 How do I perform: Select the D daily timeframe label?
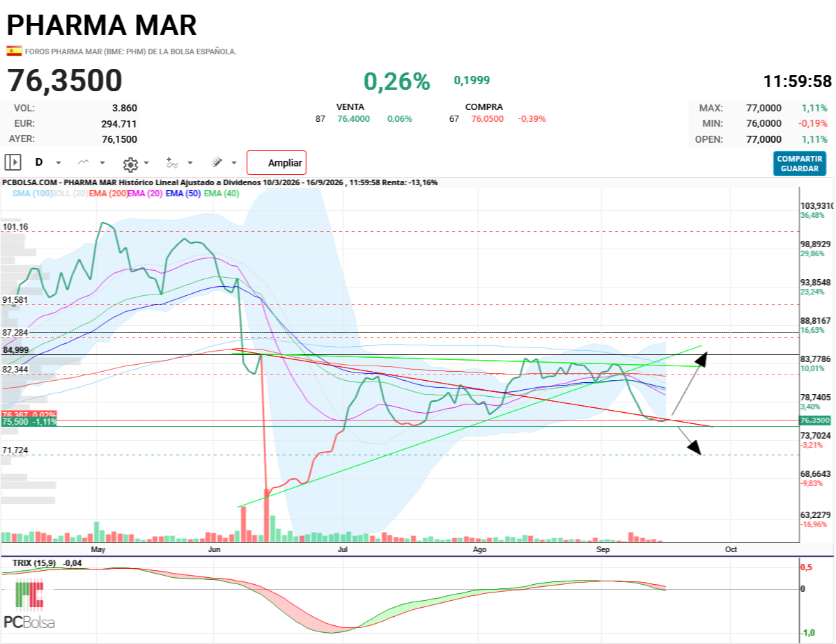(x=39, y=162)
